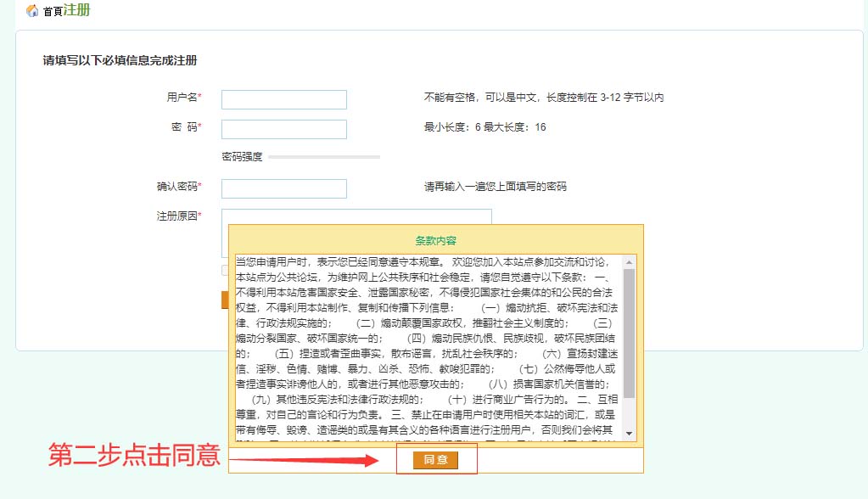Tick the checkbox partly hidden behind the terms dialog
This screenshot has height=499, width=868.
click(225, 271)
